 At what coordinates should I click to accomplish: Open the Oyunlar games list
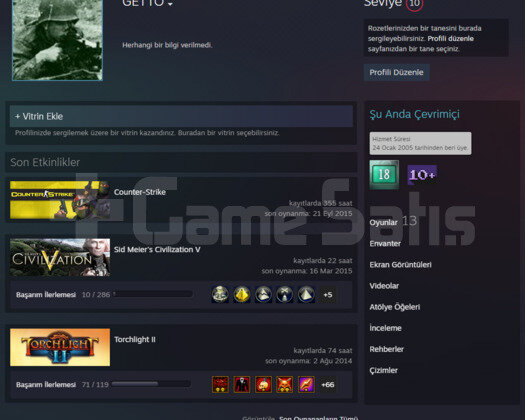[383, 222]
